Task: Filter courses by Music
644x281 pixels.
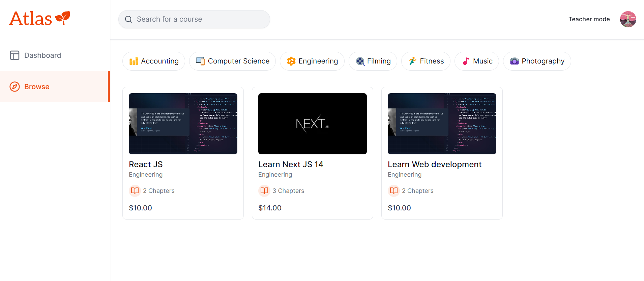Action: (477, 61)
